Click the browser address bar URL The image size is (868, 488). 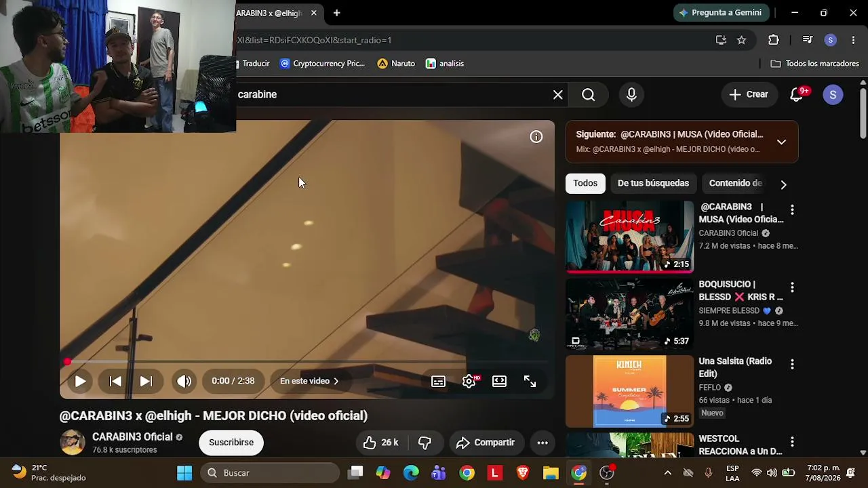(314, 40)
